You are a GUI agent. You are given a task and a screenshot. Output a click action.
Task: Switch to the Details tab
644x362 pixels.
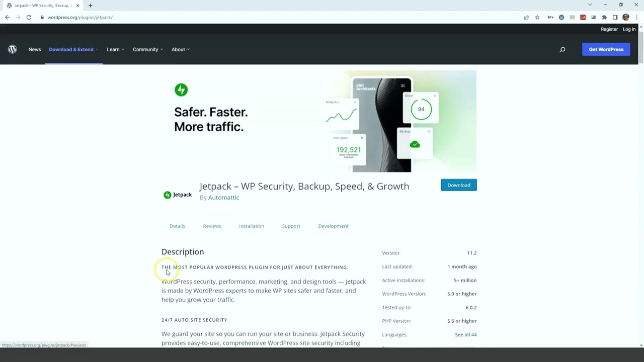(x=177, y=226)
